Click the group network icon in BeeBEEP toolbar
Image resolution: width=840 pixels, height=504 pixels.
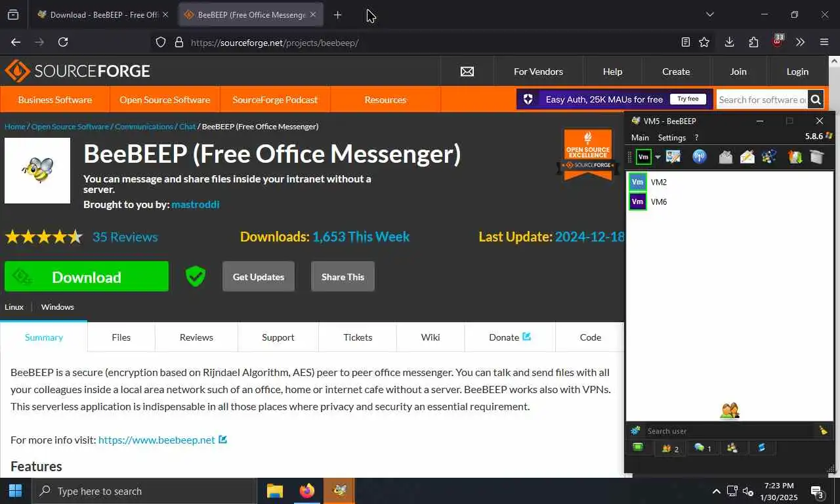click(x=770, y=157)
